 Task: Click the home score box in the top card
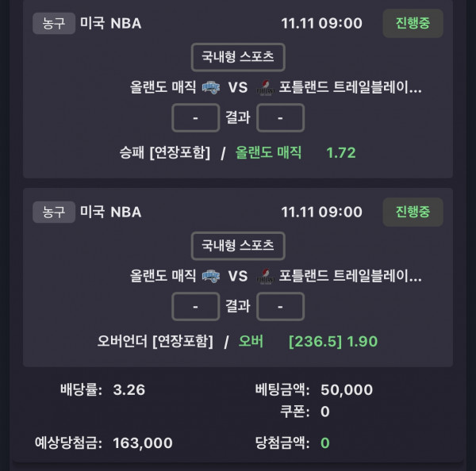[195, 117]
